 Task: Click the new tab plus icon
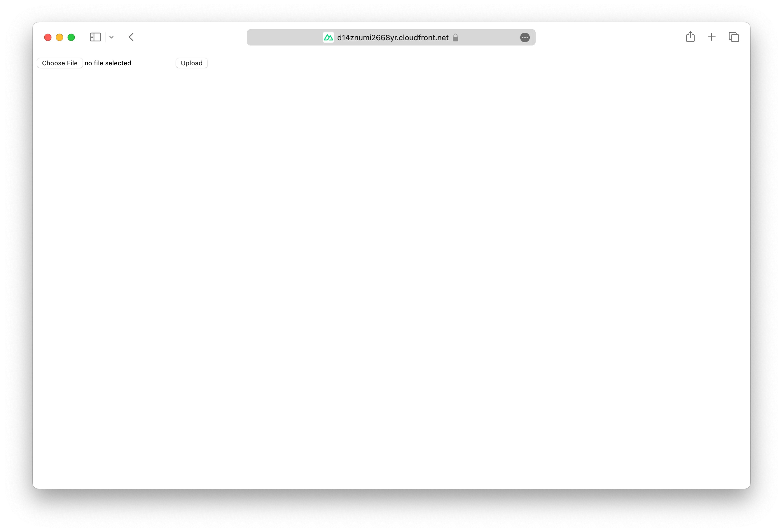coord(712,37)
